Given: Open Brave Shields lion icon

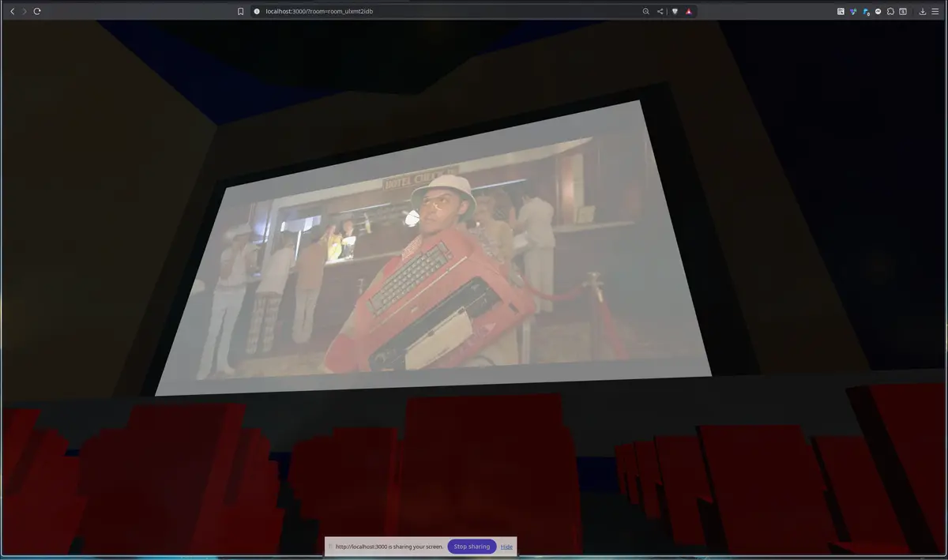Looking at the screenshot, I should coord(675,11).
